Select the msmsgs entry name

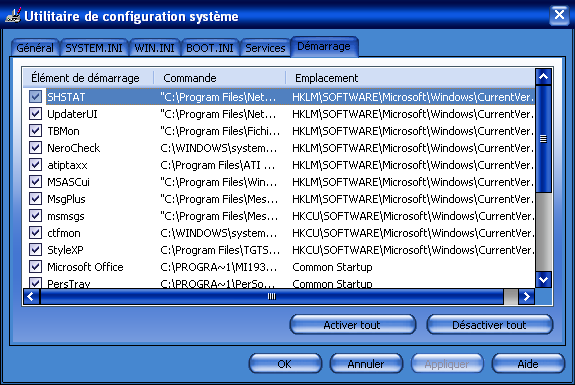pyautogui.click(x=66, y=216)
